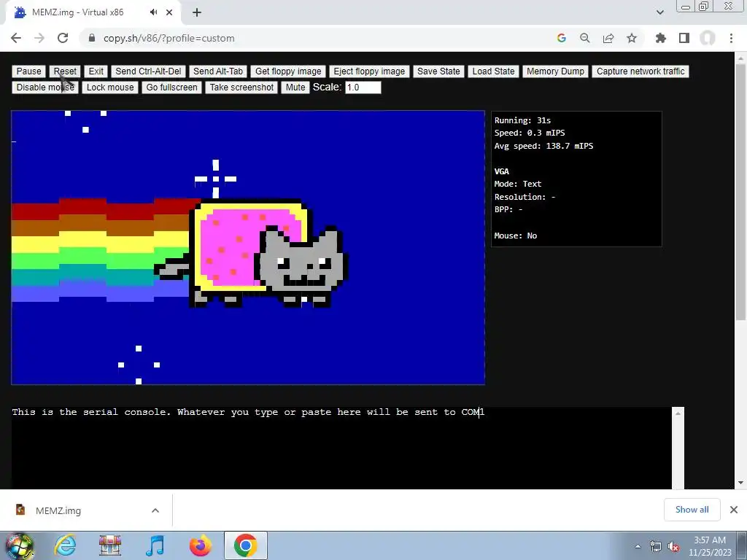Screen dimensions: 747x560
Task: Share this page icon
Action: click(608, 38)
